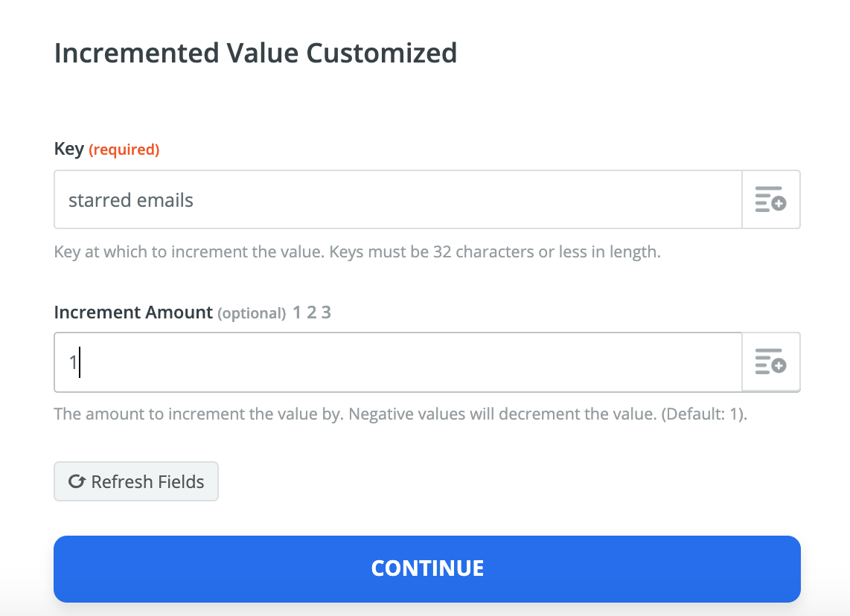Click the '(Default: 1)' note
The height and width of the screenshot is (616, 850).
point(703,414)
